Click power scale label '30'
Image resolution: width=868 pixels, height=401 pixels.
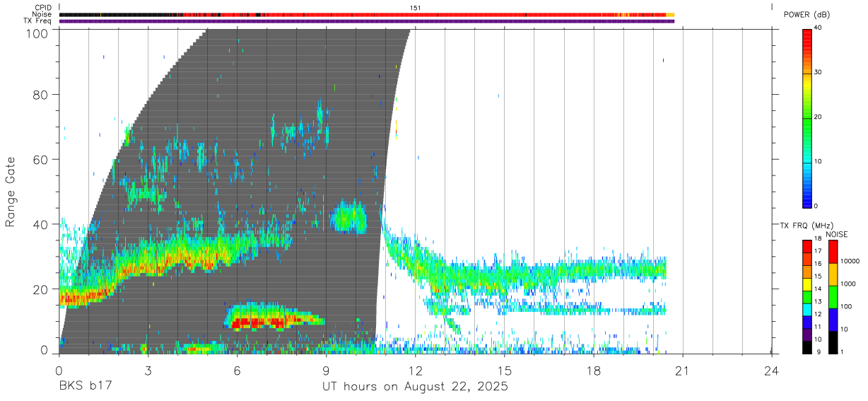[819, 72]
